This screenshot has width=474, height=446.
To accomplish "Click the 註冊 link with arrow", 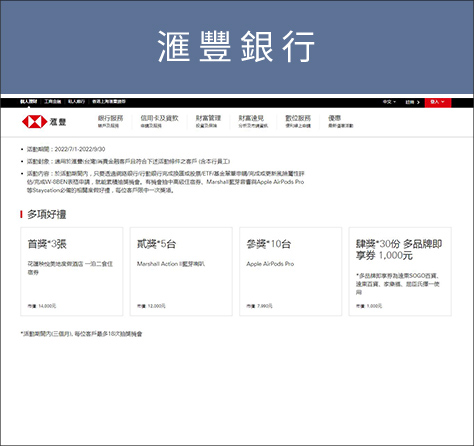I will 412,102.
